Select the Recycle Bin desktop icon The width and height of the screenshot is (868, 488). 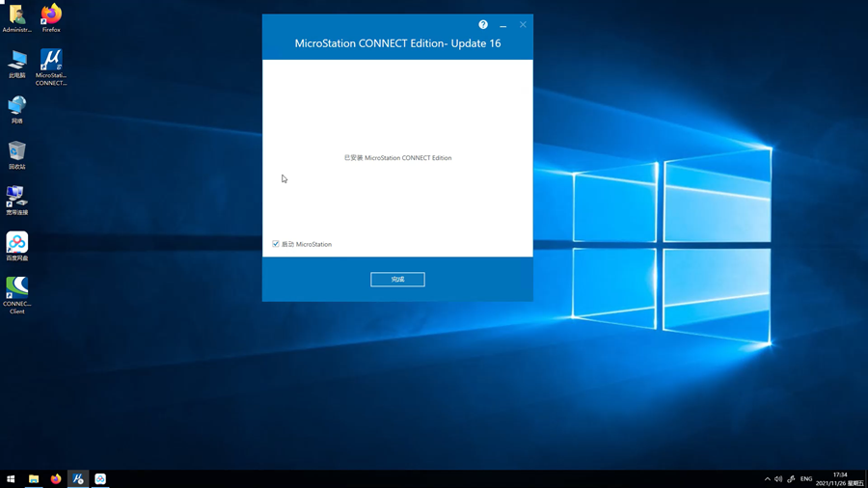coord(17,155)
